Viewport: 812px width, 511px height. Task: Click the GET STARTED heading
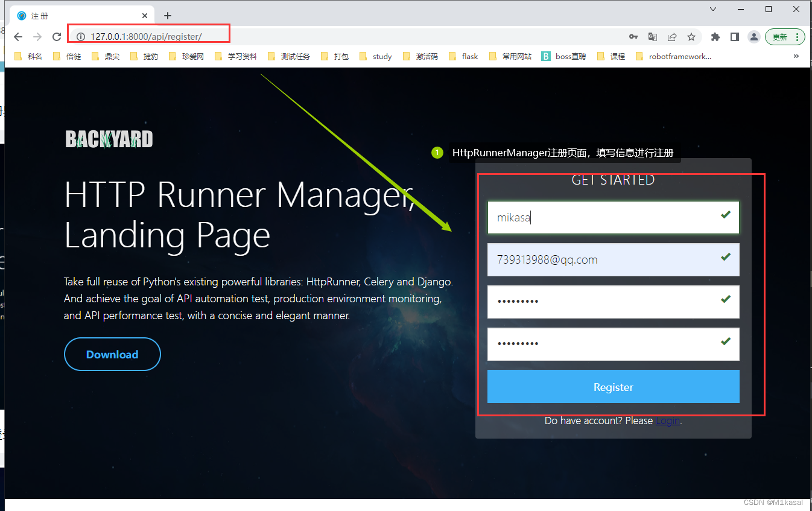point(613,180)
